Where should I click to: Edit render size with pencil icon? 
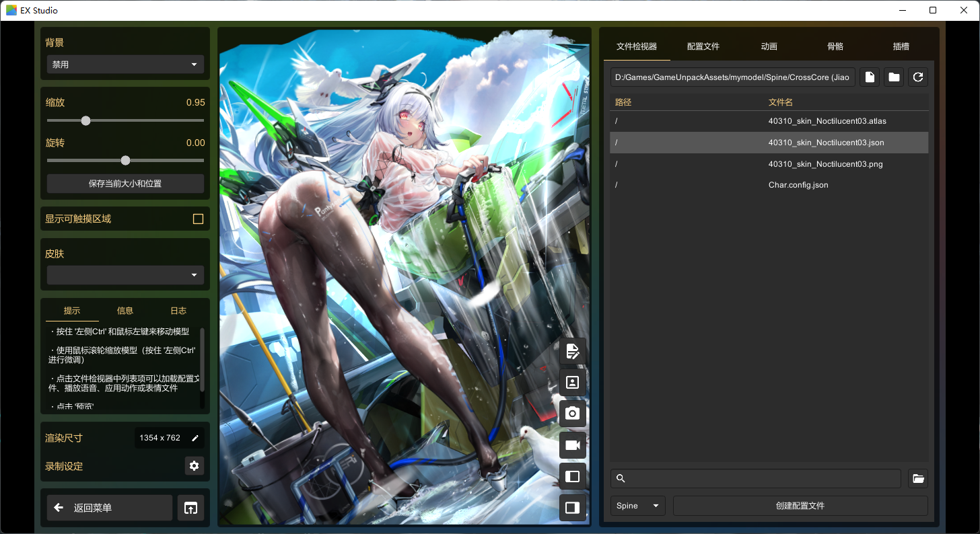(x=195, y=438)
